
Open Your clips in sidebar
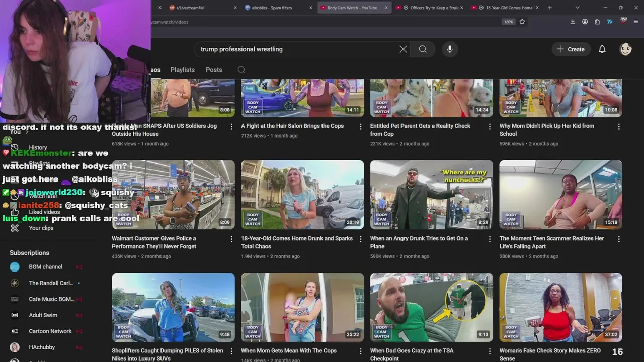coord(41,228)
